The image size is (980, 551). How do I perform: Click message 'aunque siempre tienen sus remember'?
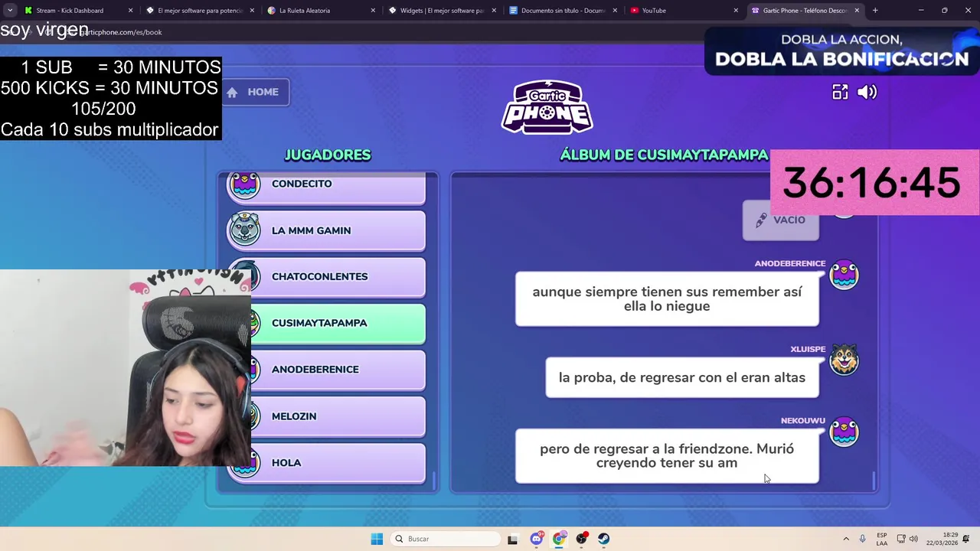pyautogui.click(x=667, y=299)
